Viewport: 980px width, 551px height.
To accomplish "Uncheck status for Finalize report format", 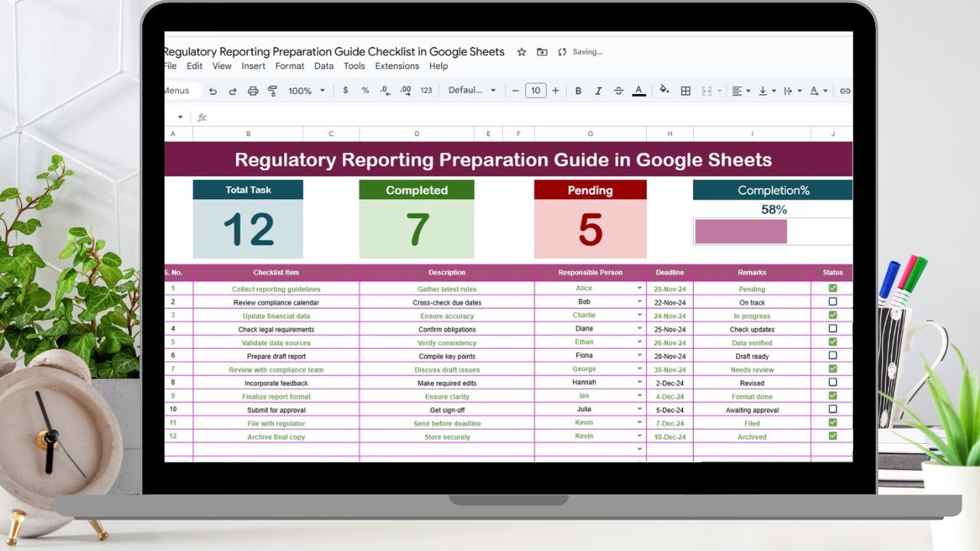I will tap(833, 396).
